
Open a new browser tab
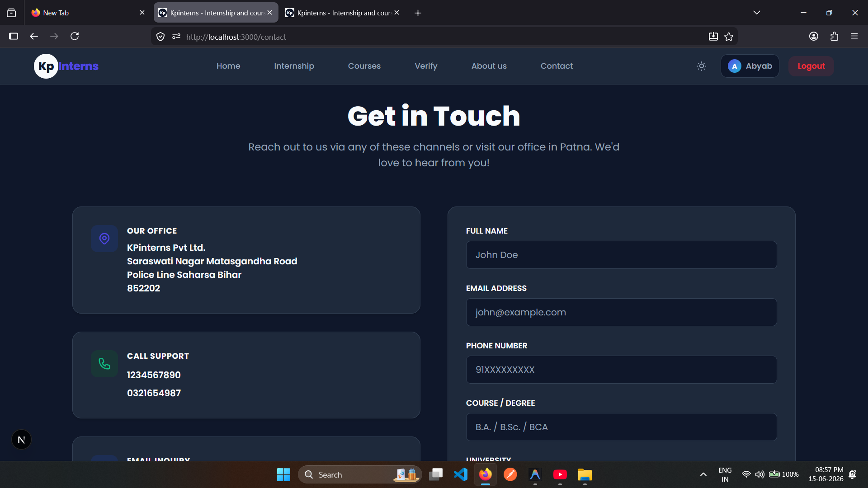point(418,13)
